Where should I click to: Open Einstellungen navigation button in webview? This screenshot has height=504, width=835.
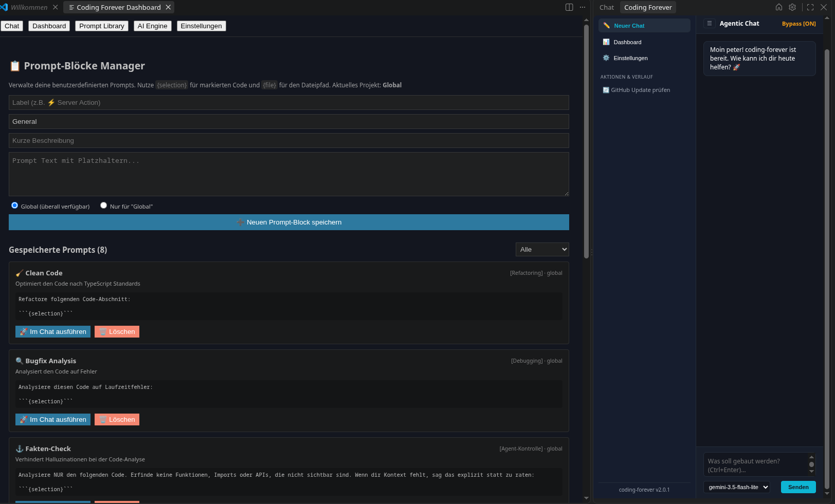(x=202, y=26)
